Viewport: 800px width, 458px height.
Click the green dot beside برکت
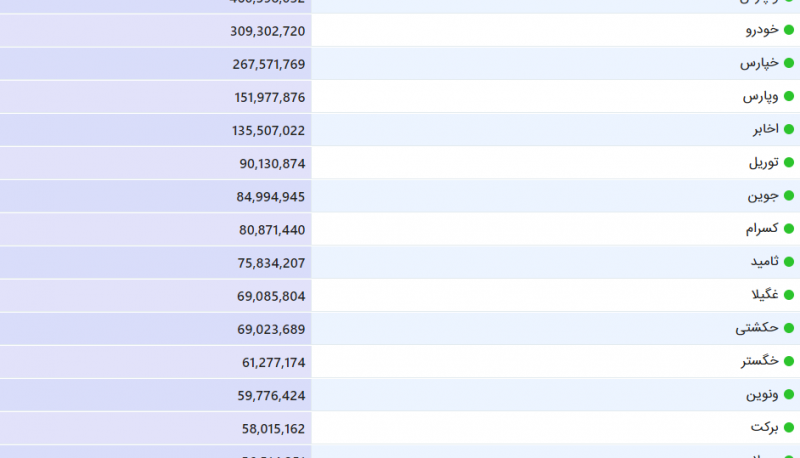(x=789, y=428)
